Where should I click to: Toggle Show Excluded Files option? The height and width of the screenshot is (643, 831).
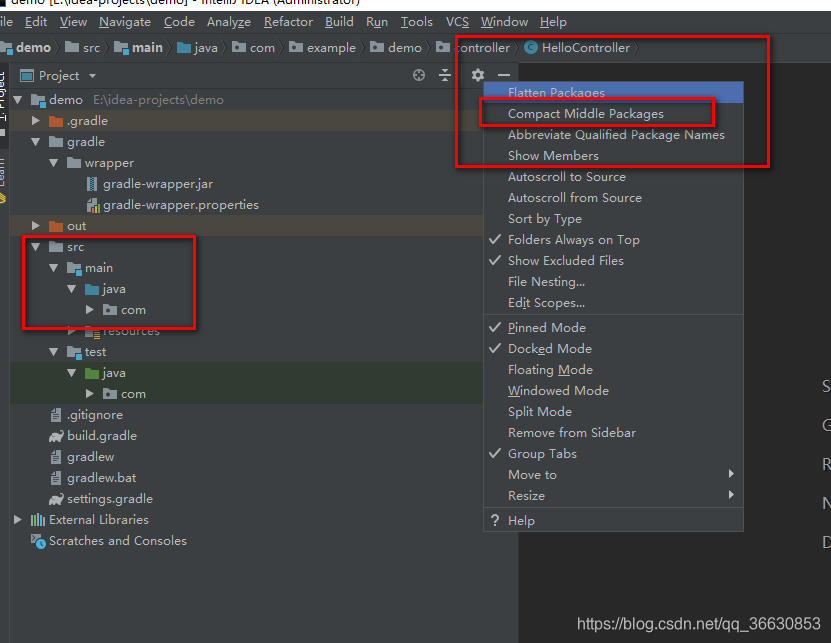point(614,261)
